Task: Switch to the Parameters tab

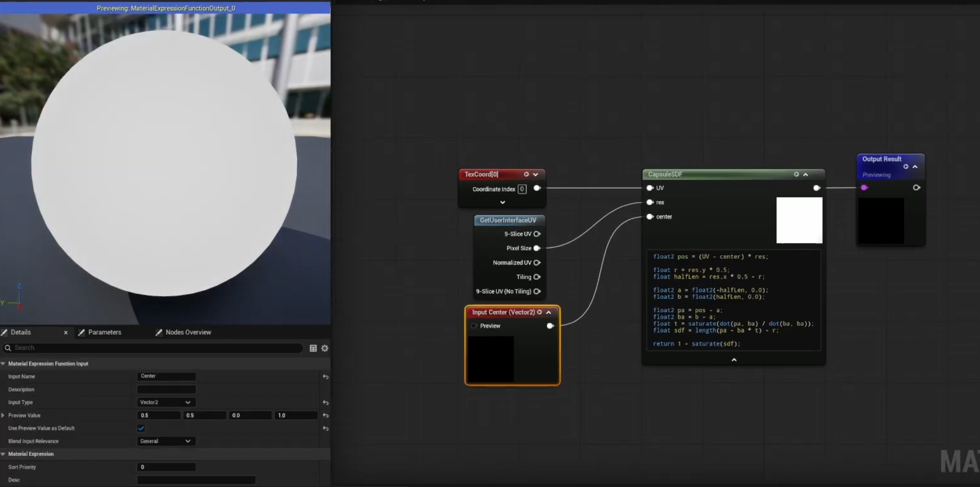Action: (104, 333)
